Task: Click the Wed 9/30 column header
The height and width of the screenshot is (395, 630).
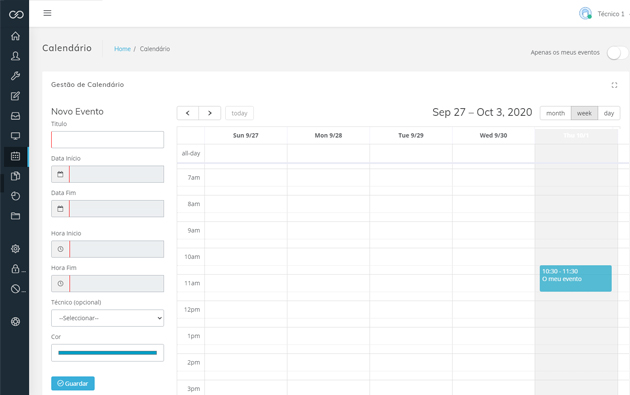Action: [493, 135]
